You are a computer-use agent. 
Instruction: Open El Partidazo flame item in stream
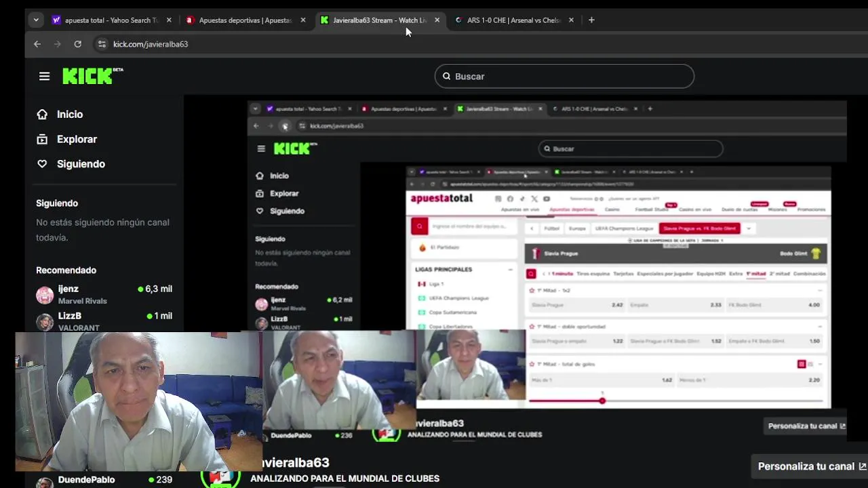(x=464, y=247)
